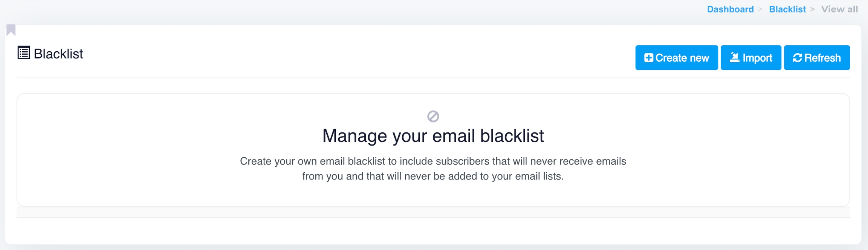This screenshot has height=250, width=868.
Task: Go to the Blacklist breadcrumb link
Action: pyautogui.click(x=787, y=9)
